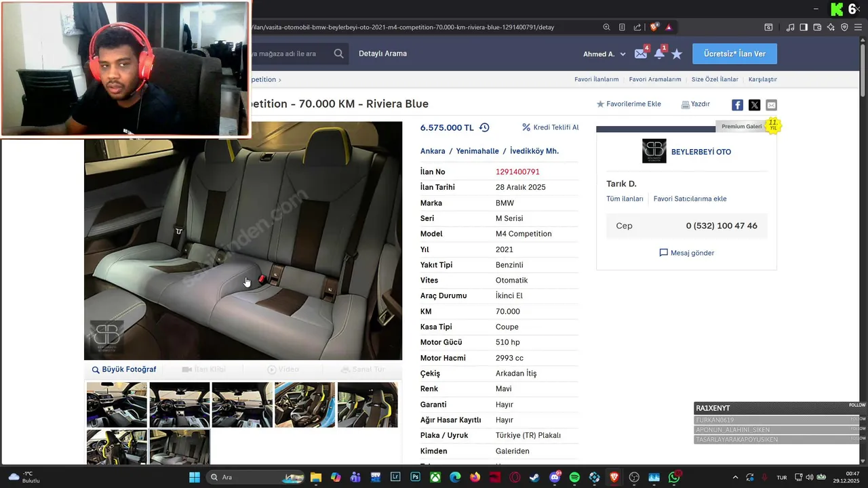Select the blue seat thumbnail, fourth in the row
Image resolution: width=868 pixels, height=488 pixels.
(x=304, y=405)
